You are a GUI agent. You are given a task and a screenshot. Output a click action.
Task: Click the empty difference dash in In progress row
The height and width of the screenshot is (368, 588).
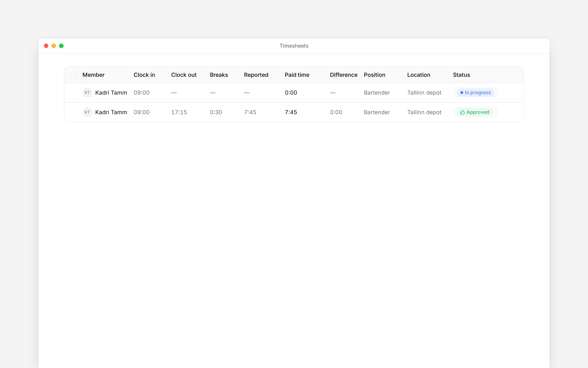(x=333, y=93)
